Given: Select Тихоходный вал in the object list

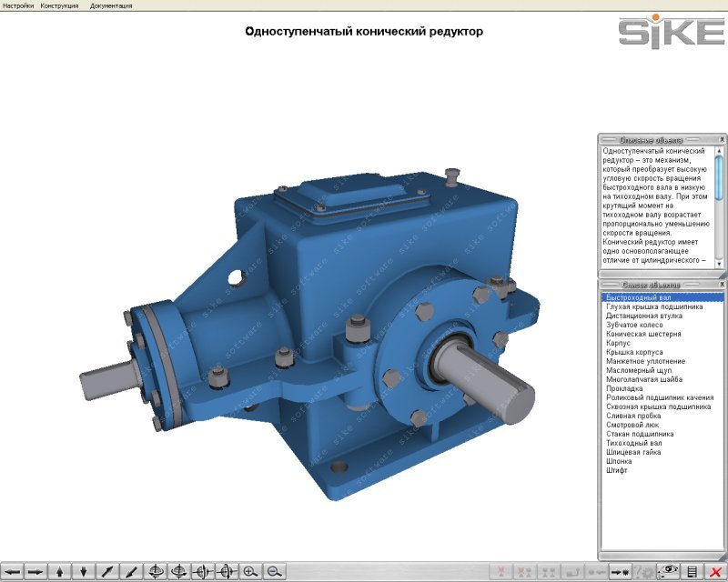Looking at the screenshot, I should pos(634,443).
